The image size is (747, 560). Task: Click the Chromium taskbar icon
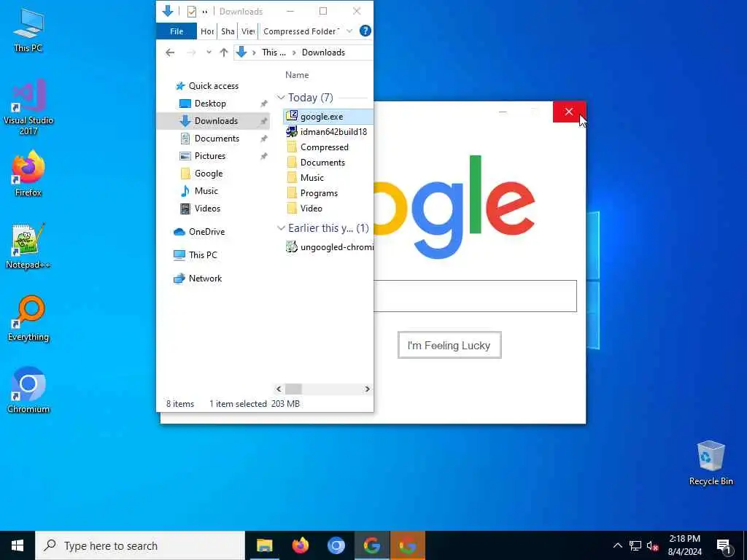click(336, 545)
